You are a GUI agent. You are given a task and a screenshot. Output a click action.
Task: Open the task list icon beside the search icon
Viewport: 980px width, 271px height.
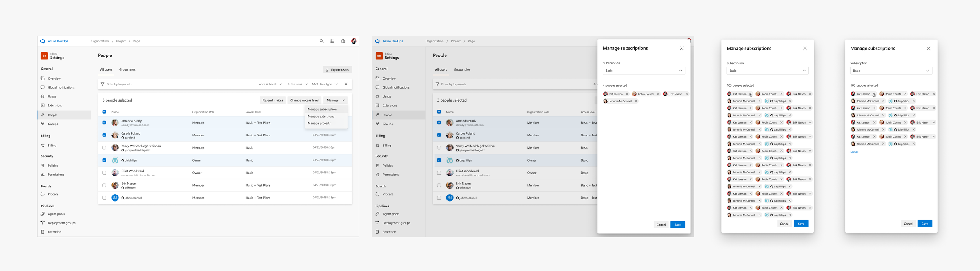[332, 41]
